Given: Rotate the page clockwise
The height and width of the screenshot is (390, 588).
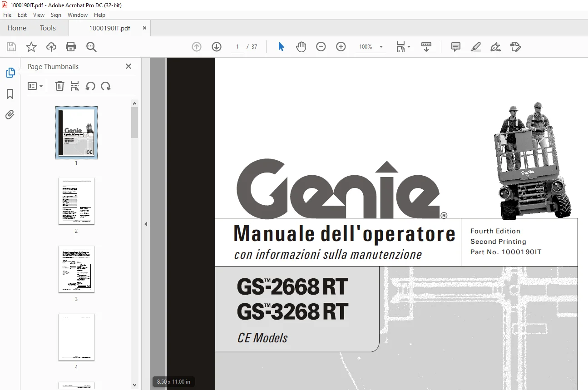Looking at the screenshot, I should [x=106, y=86].
